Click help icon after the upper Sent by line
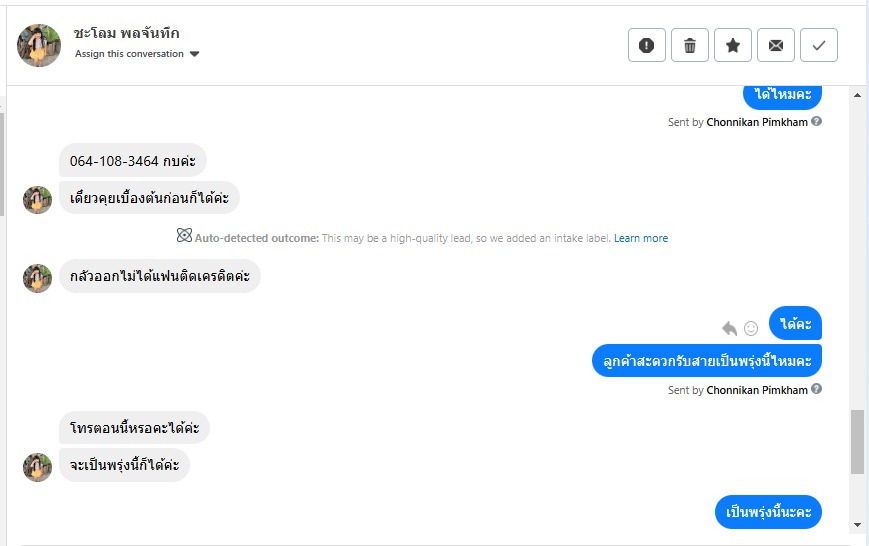 817,122
